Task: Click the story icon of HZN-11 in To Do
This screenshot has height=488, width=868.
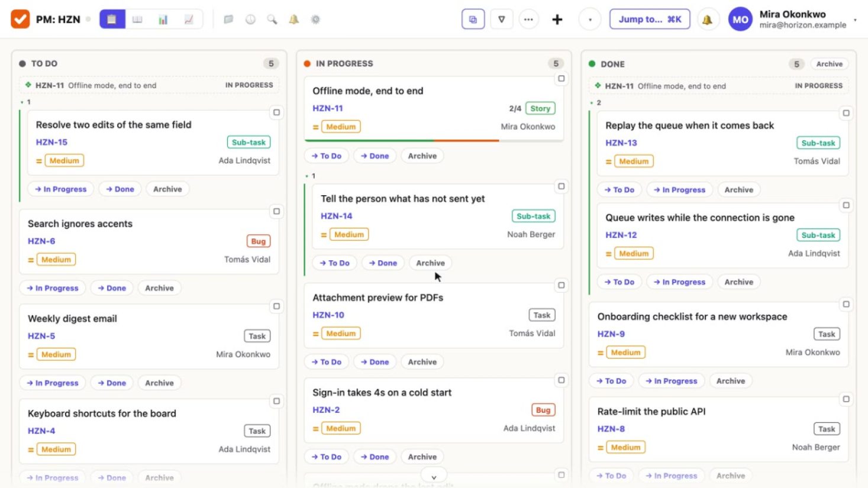Action: point(28,85)
